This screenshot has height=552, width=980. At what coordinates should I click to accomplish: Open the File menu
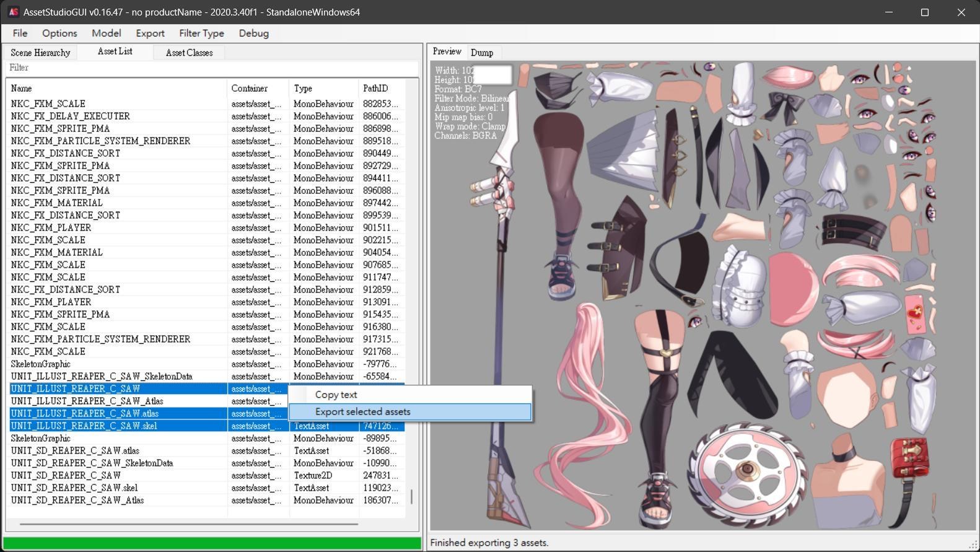20,33
